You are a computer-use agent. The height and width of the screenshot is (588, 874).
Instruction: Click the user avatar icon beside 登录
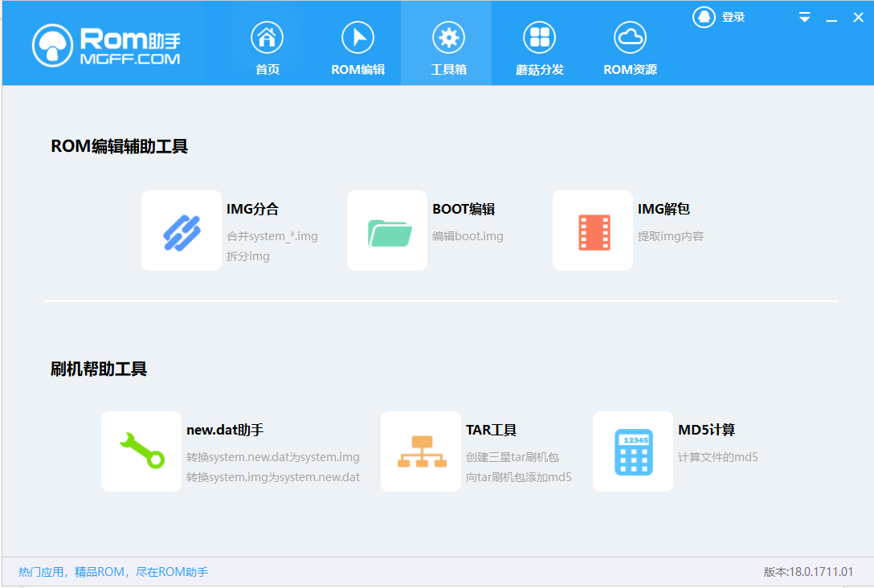click(x=704, y=17)
